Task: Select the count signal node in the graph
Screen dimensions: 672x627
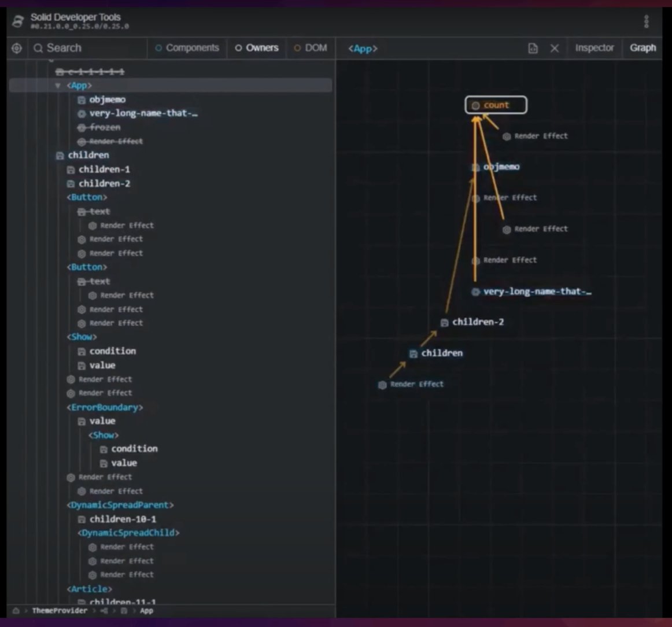Action: pyautogui.click(x=496, y=105)
